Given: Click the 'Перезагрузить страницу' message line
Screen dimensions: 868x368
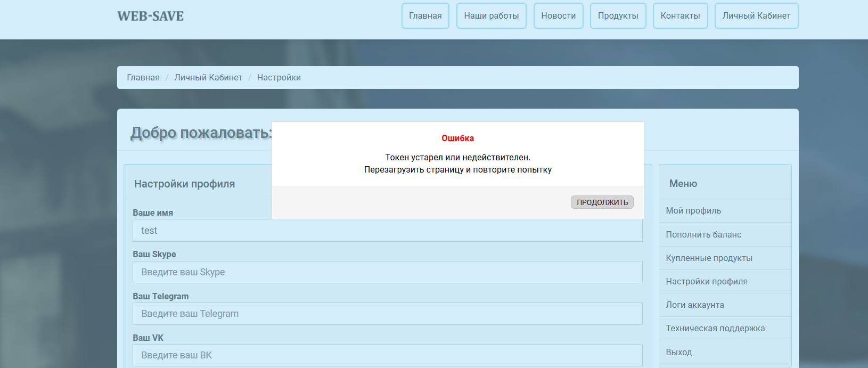Looking at the screenshot, I should 458,170.
